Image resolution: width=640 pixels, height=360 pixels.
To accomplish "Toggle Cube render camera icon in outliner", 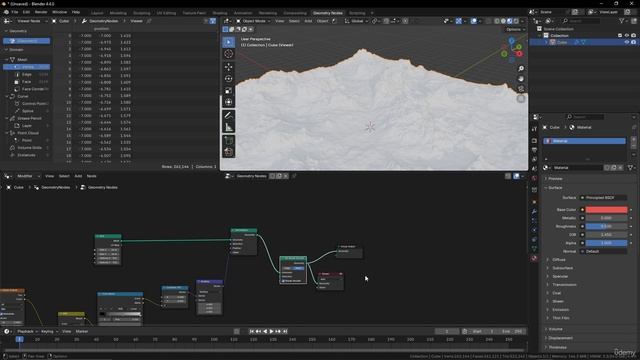I will [633, 42].
